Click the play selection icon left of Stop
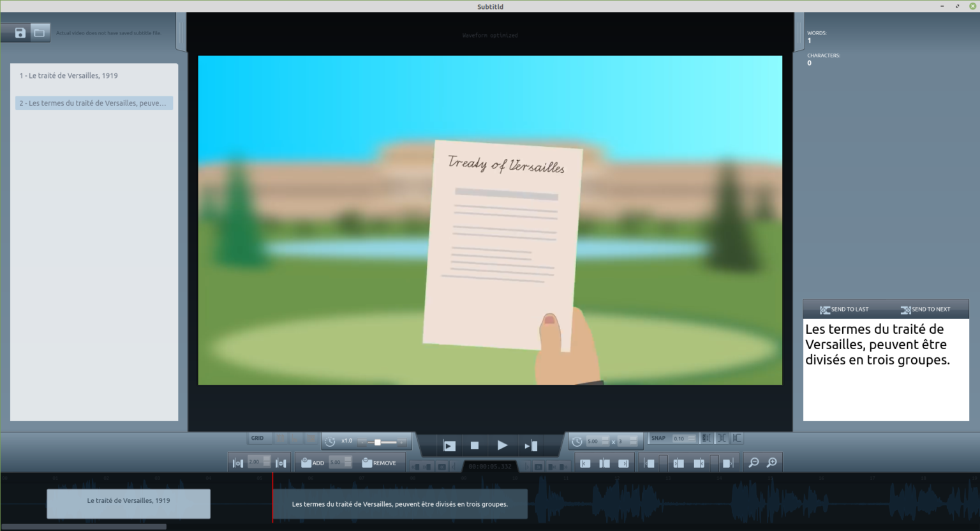Screen dimensions: 980x531 coord(449,445)
